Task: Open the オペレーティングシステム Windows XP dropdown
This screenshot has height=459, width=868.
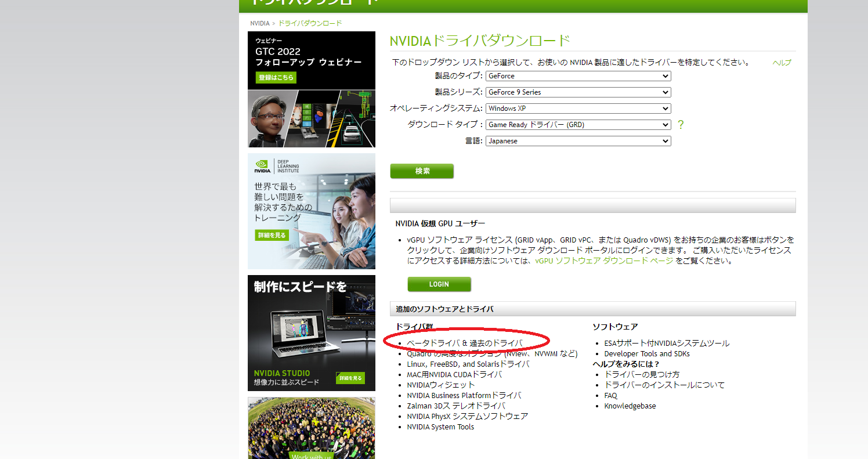Action: (578, 109)
